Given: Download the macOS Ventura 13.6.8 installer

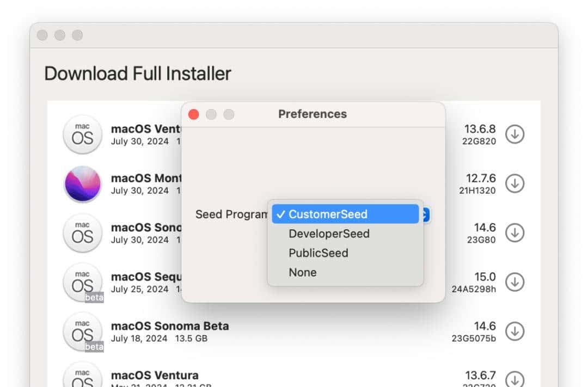Looking at the screenshot, I should (515, 134).
